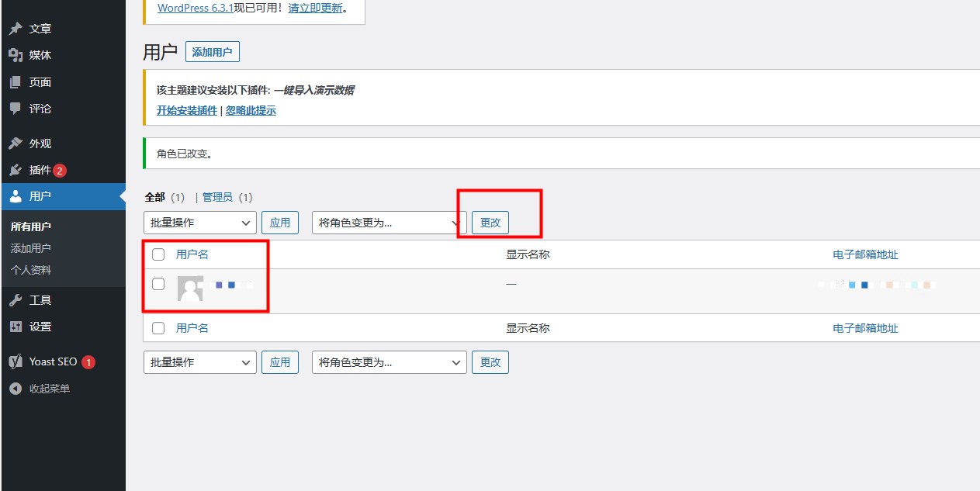Screen dimensions: 980x491
Task: Select 添加用户 in the sidebar submenu
Action: pos(31,248)
